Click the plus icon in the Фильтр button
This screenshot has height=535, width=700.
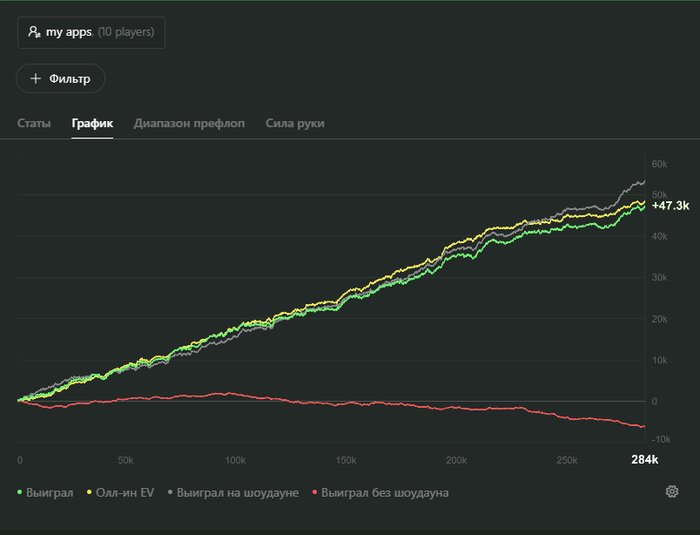(36, 78)
